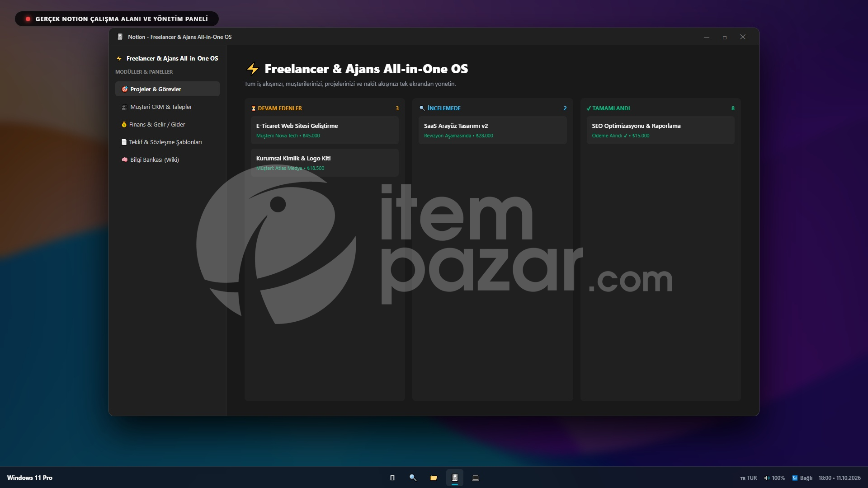The height and width of the screenshot is (488, 868).
Task: Open Bilgi Bankası (Wiki) module
Action: click(x=167, y=160)
